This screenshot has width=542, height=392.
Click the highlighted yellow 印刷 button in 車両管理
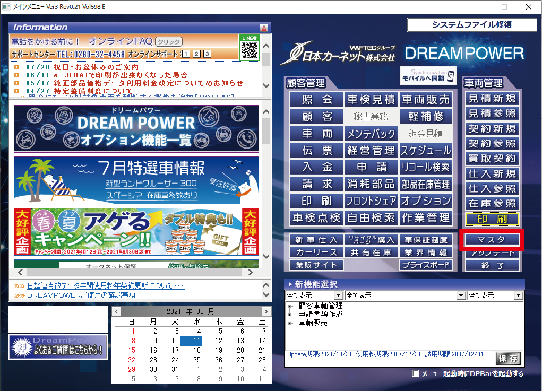tap(492, 219)
